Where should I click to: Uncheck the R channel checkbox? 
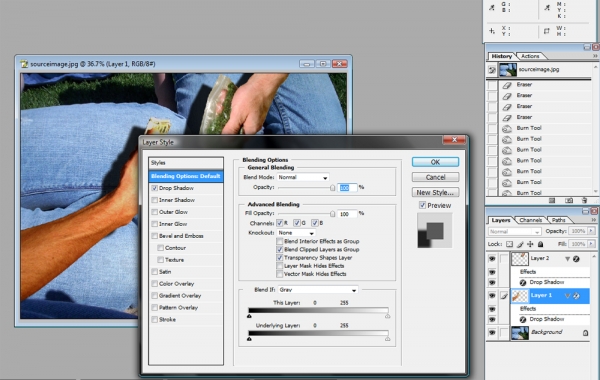(280, 223)
